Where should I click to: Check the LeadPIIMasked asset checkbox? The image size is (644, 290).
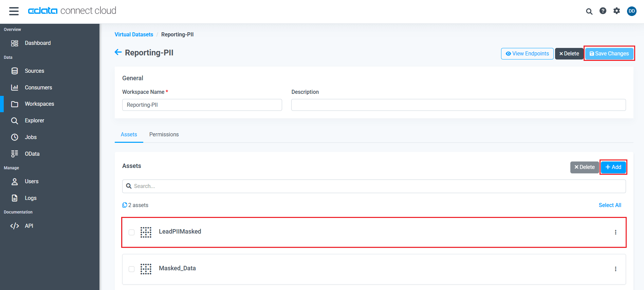(x=132, y=232)
